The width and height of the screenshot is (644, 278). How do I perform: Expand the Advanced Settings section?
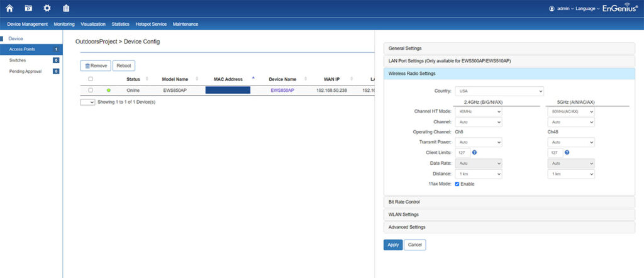[x=509, y=227]
